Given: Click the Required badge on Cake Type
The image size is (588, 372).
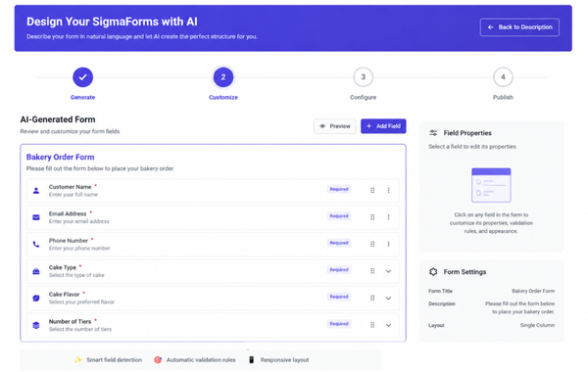Looking at the screenshot, I should tap(339, 270).
